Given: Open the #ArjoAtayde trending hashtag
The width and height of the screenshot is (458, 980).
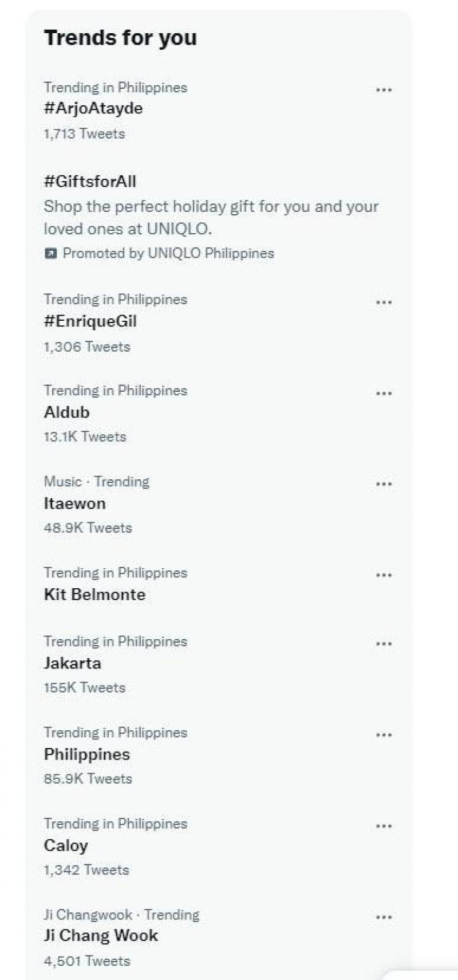Looking at the screenshot, I should 93,108.
